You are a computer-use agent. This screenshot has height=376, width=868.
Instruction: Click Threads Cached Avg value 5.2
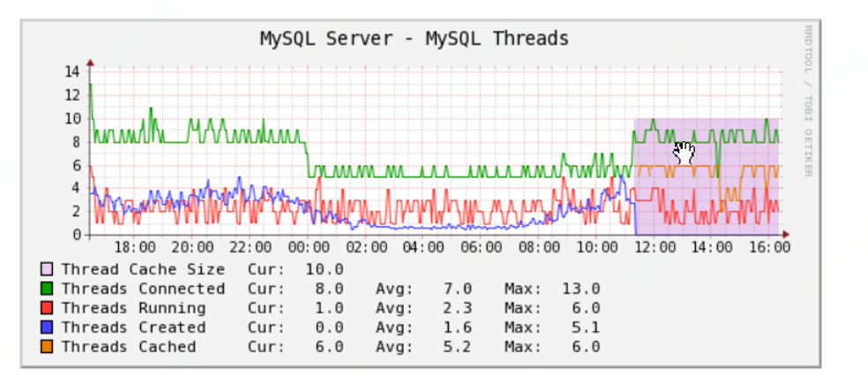tap(458, 347)
